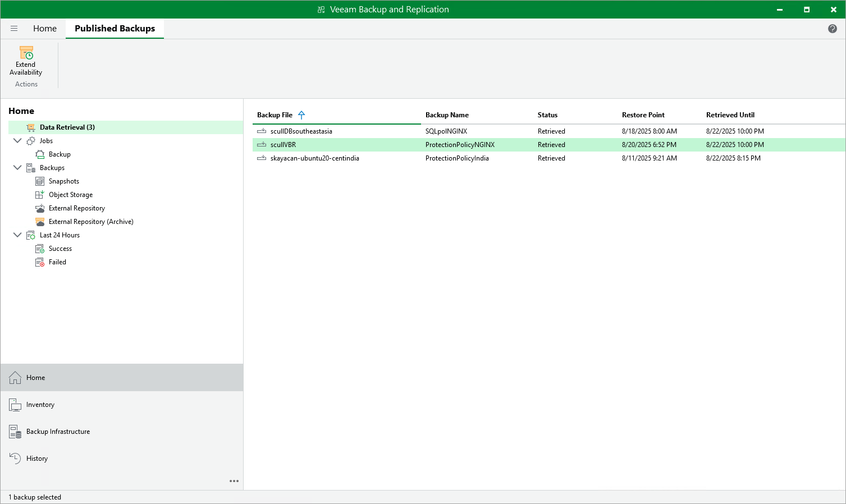The height and width of the screenshot is (504, 846).
Task: Click the Last 24 Hours icon
Action: 31,235
